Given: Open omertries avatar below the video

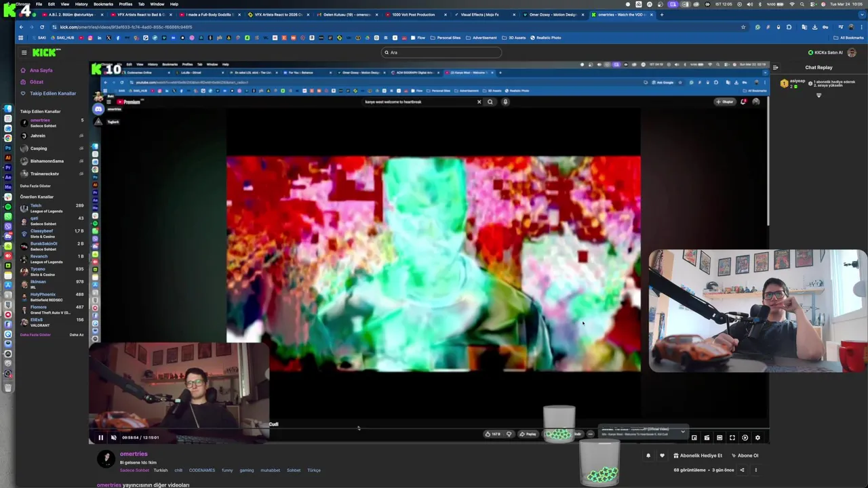Looking at the screenshot, I should click(x=106, y=459).
